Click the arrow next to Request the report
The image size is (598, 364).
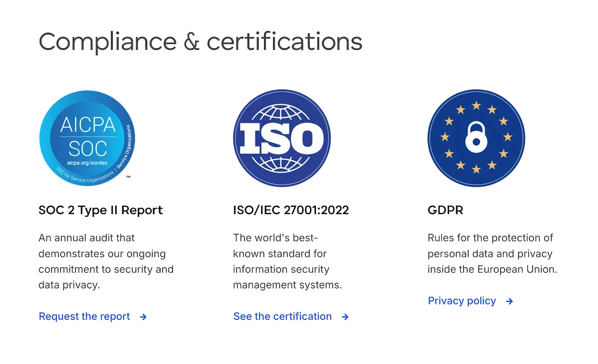tap(143, 317)
